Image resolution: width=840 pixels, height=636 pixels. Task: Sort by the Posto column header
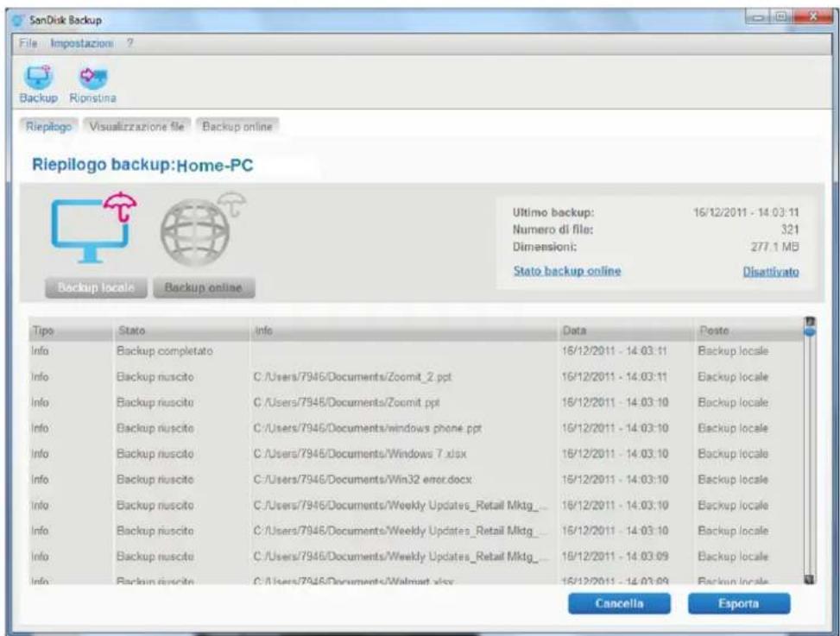click(x=748, y=331)
